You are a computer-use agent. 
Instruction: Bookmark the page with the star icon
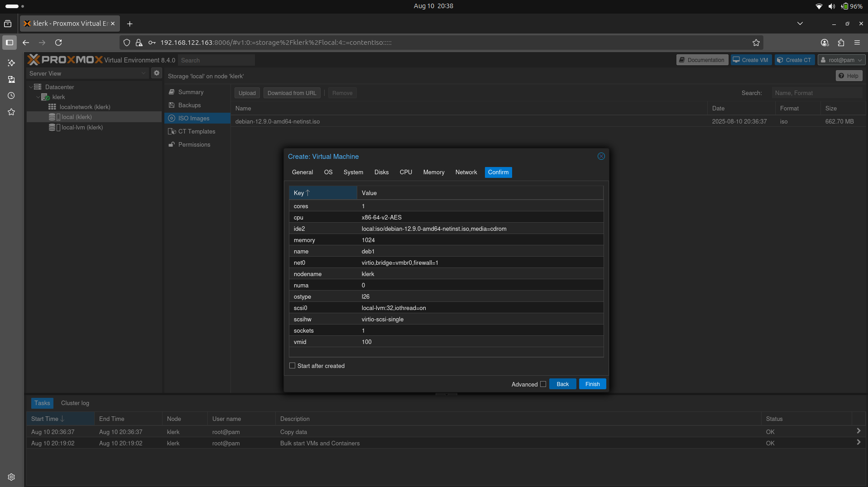click(x=756, y=43)
